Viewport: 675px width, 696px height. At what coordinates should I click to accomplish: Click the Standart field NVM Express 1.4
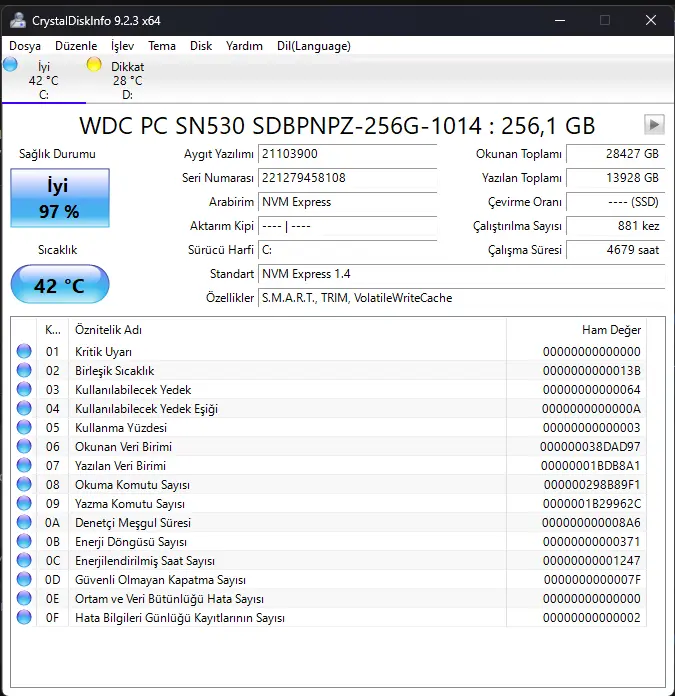pyautogui.click(x=462, y=274)
